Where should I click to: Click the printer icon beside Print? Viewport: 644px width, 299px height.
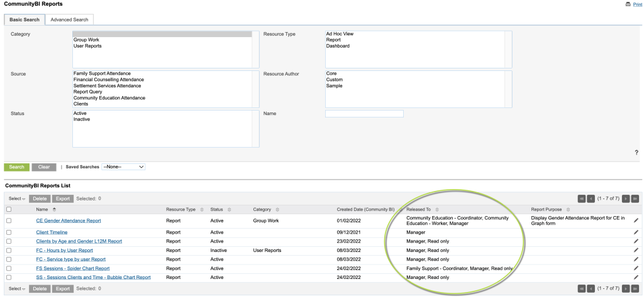pos(628,4)
